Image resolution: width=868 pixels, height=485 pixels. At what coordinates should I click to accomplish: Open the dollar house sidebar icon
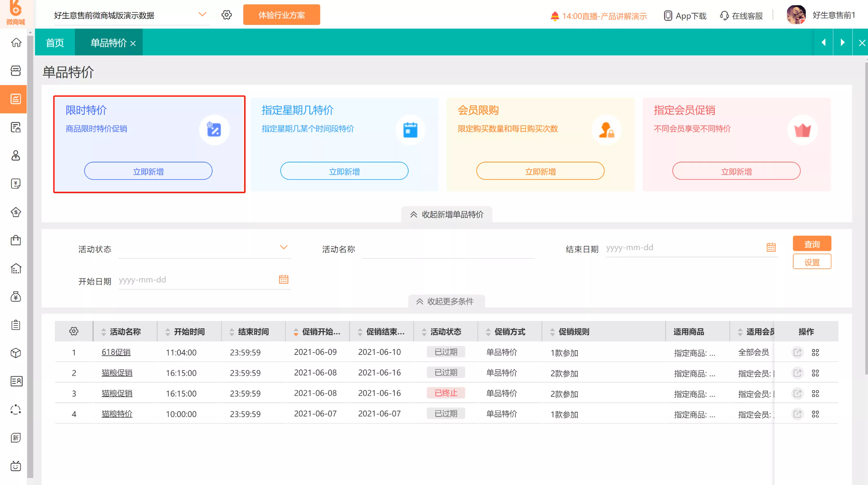tap(16, 212)
